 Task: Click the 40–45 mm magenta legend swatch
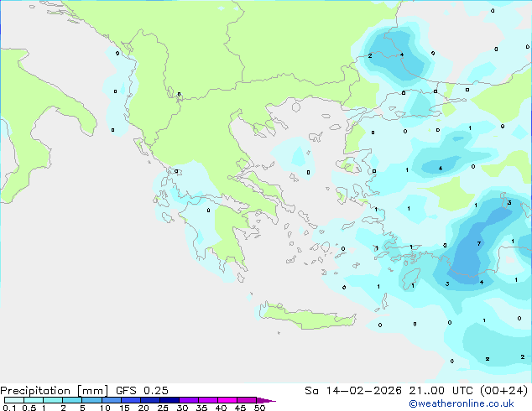(227, 400)
